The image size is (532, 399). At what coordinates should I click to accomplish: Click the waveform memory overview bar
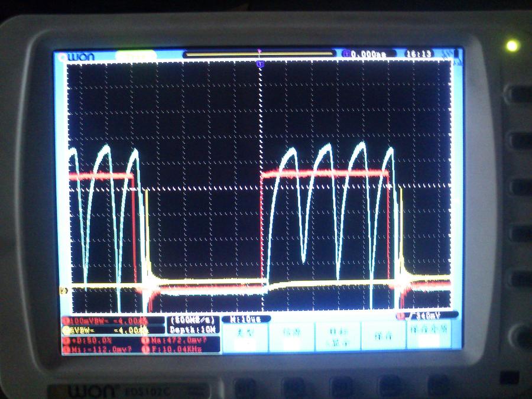(259, 54)
